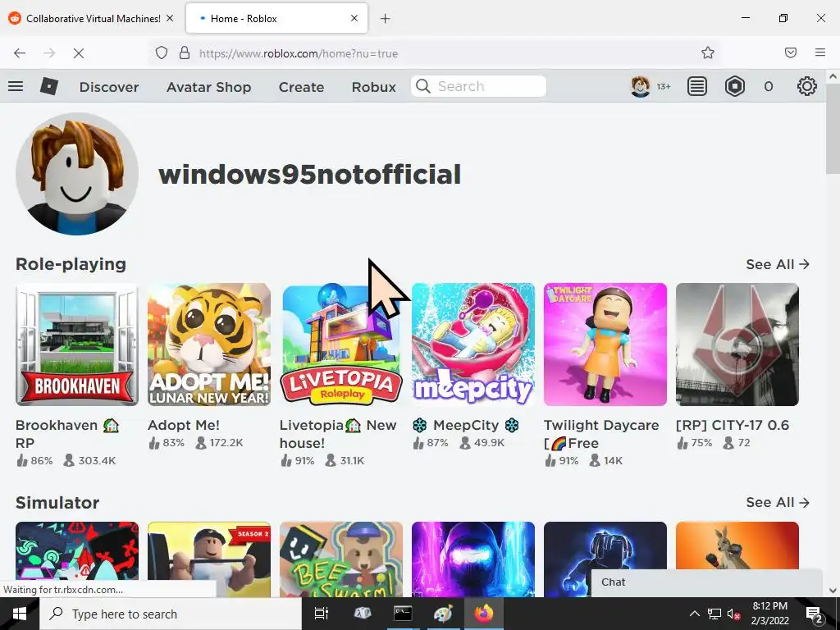Open the CITY-17 game thumbnail
Screen dimensions: 840x630
pyautogui.click(x=737, y=345)
